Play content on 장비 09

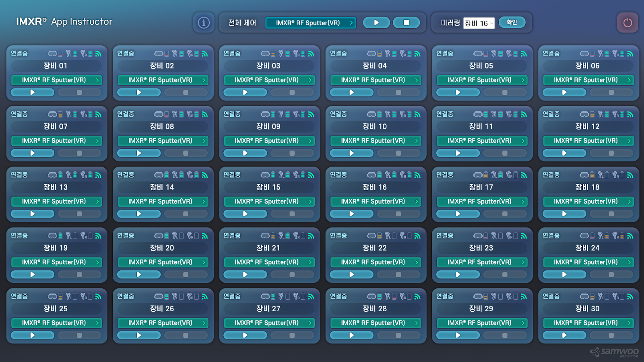pyautogui.click(x=245, y=153)
